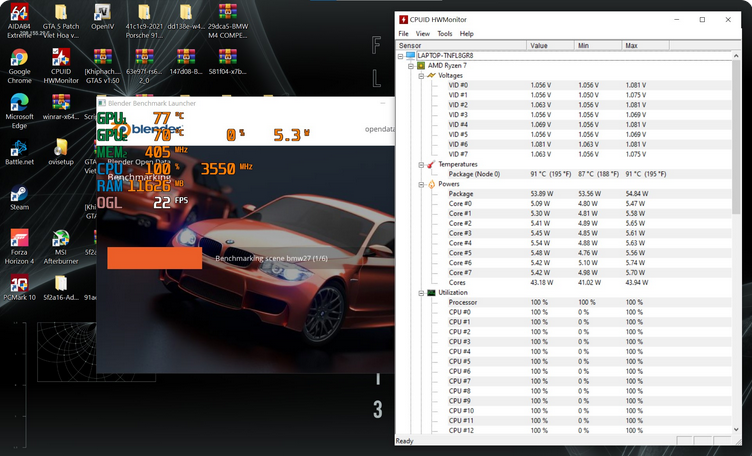Click the '91 °C (195 °F)' Value cell

(551, 174)
